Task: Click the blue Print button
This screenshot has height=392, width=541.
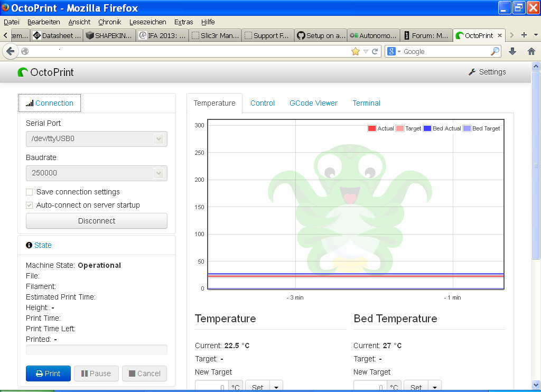Action: click(x=48, y=374)
